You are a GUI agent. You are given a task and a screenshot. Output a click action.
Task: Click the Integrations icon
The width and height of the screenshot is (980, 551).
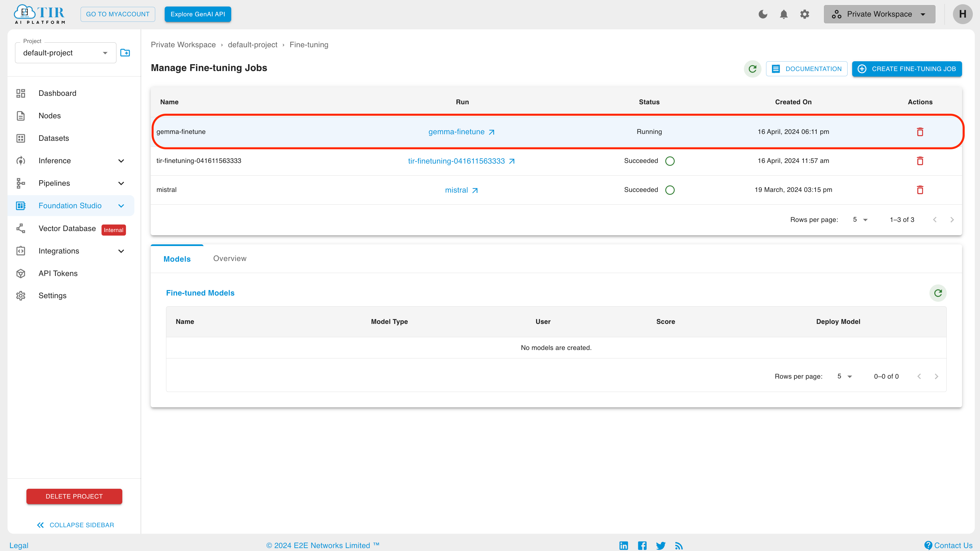coord(21,251)
